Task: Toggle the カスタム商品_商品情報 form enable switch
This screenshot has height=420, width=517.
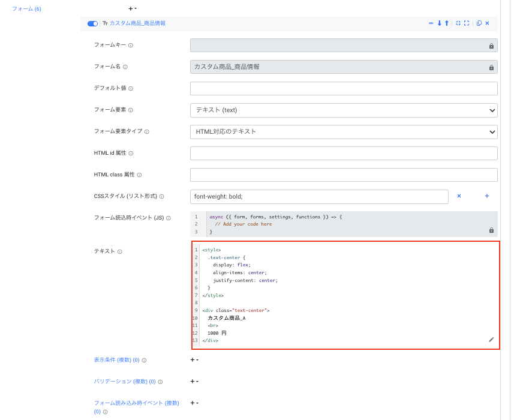Action: [x=92, y=23]
